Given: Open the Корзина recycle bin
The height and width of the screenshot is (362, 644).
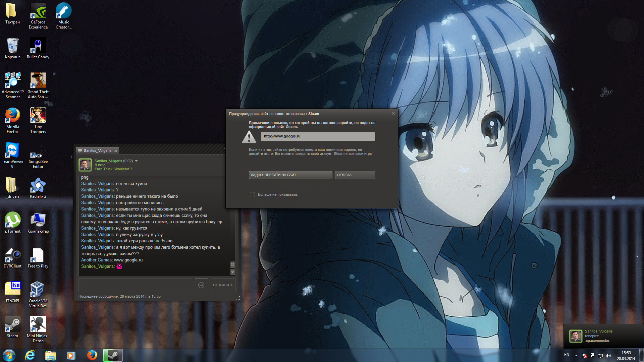Looking at the screenshot, I should (12, 48).
